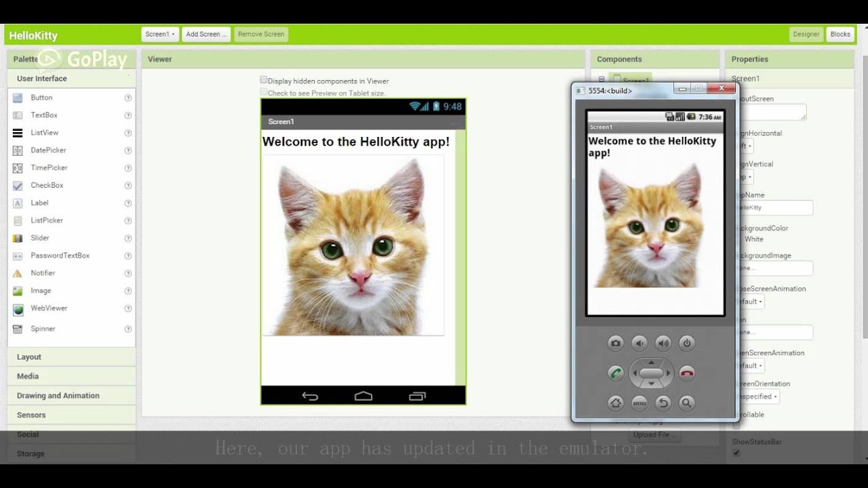This screenshot has width=868, height=488.
Task: Open the CloseScreenAnimation dropdown
Action: (x=750, y=302)
